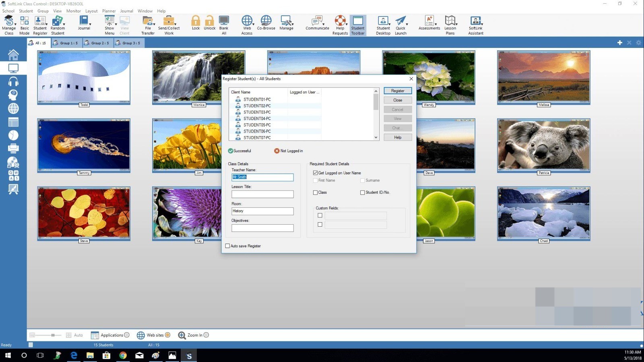Viewport: 644px width, 362px height.
Task: Expand Random Student dropdown arrow
Action: 64,24
